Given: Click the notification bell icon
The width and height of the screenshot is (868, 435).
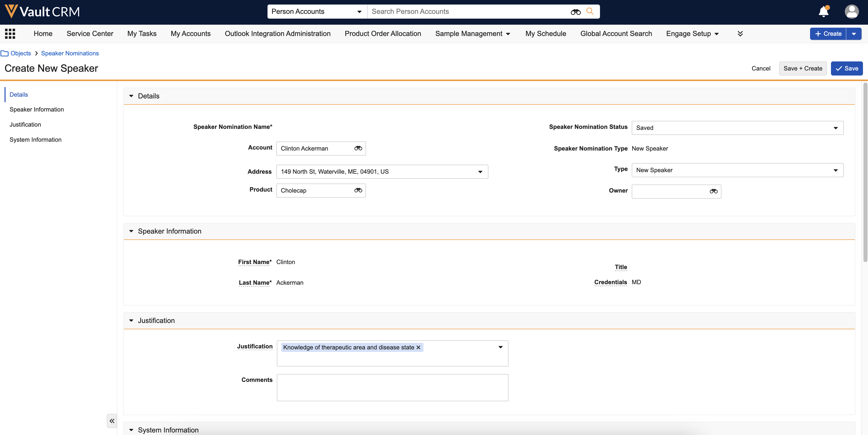Looking at the screenshot, I should tap(823, 12).
